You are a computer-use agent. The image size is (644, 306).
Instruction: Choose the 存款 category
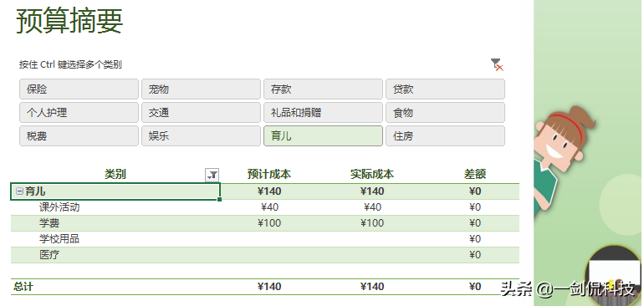[x=323, y=89]
